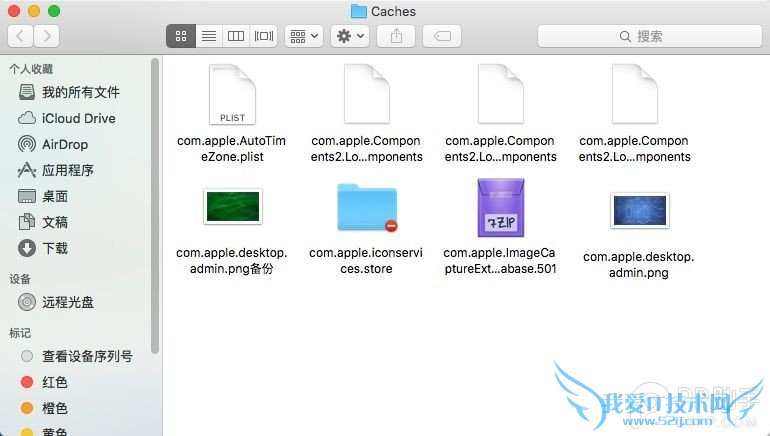The image size is (770, 436).
Task: Click the AirDrop radar icon
Action: (x=27, y=144)
